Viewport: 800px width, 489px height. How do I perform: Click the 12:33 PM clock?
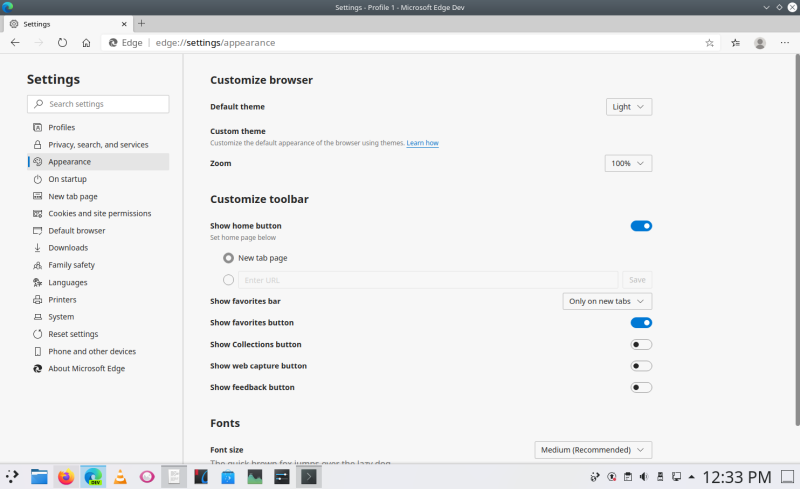click(x=737, y=477)
